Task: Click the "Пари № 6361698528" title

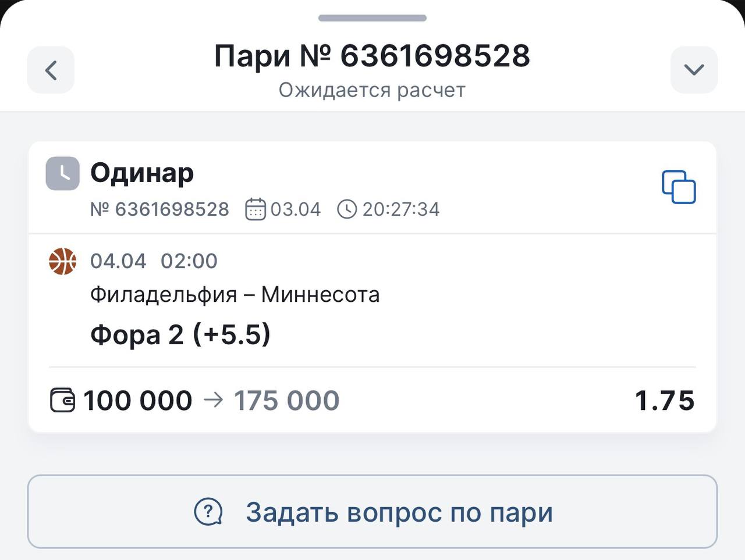Action: point(372,56)
